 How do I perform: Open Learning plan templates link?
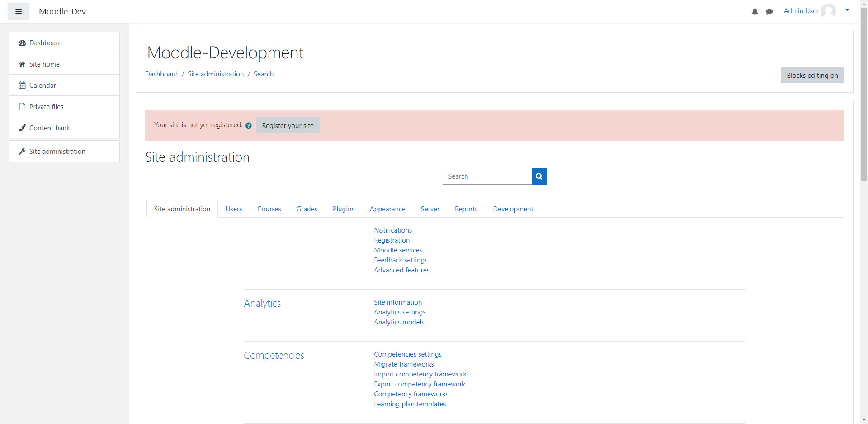410,404
